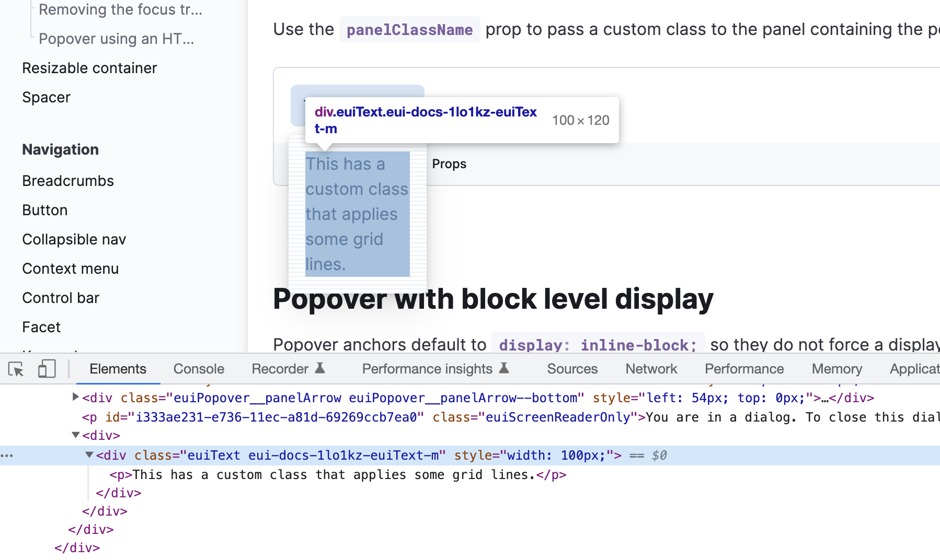
Task: Go to the Spacer docs page
Action: click(46, 97)
